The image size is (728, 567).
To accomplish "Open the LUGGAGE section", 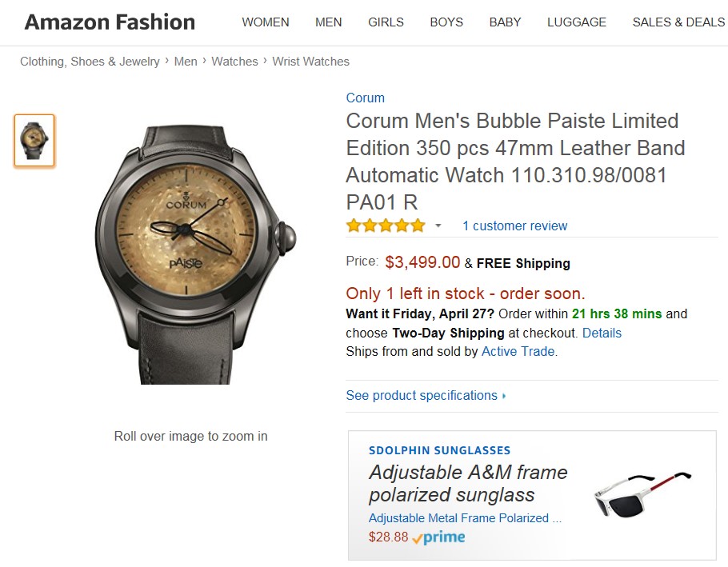I will [x=577, y=22].
